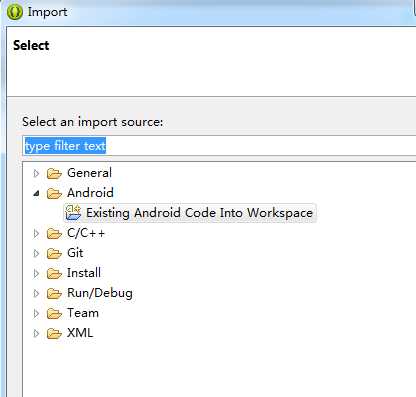Click the General folder icon
This screenshot has width=416, height=397.
54,173
